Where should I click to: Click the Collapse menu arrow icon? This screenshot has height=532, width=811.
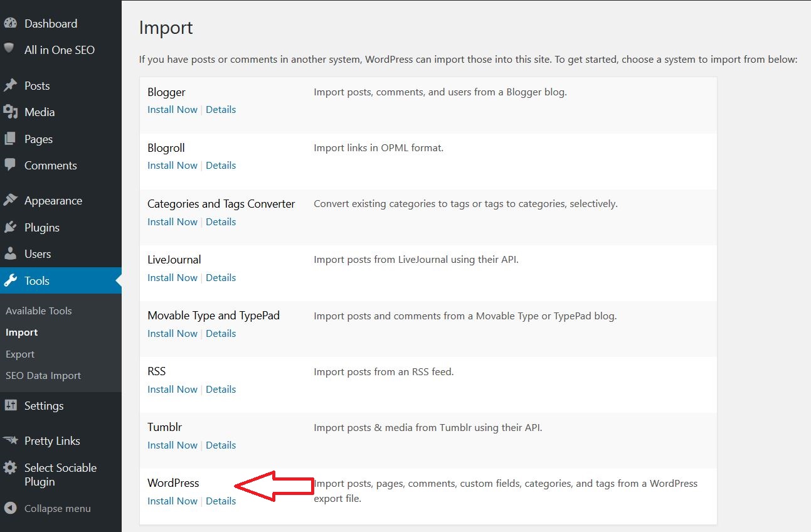(10, 508)
